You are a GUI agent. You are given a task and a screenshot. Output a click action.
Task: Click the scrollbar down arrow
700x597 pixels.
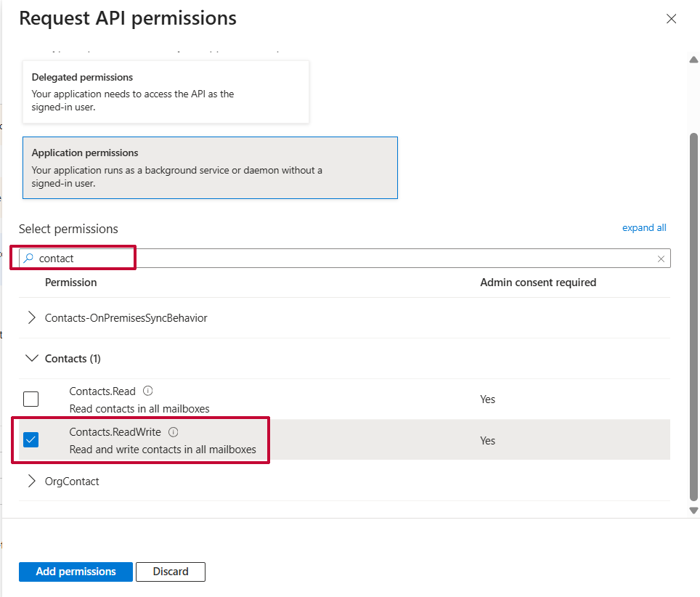click(693, 511)
